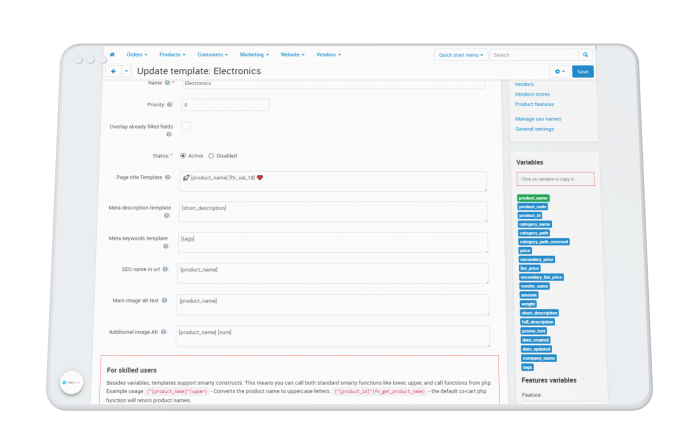Copy the category_path variable tag
This screenshot has width=700, height=445.
(534, 233)
